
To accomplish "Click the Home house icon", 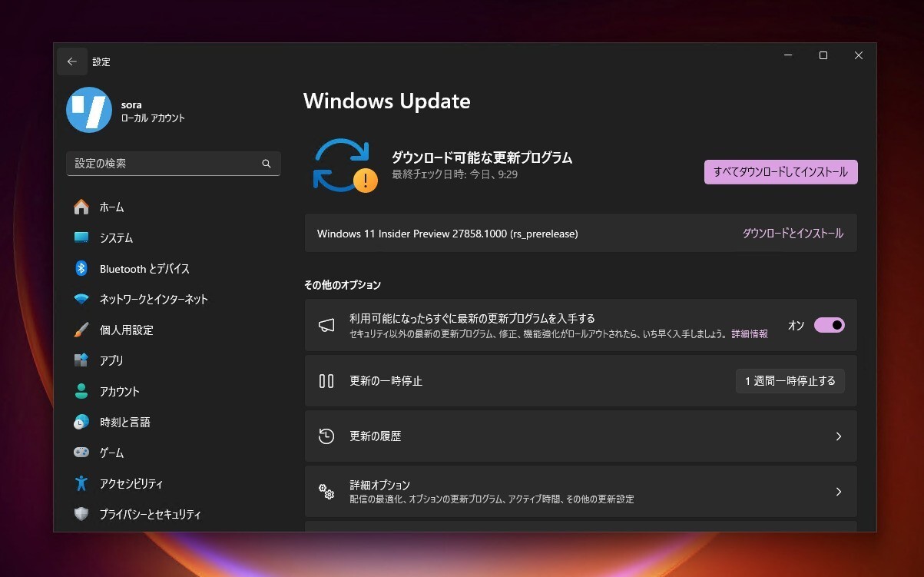I will pos(81,207).
